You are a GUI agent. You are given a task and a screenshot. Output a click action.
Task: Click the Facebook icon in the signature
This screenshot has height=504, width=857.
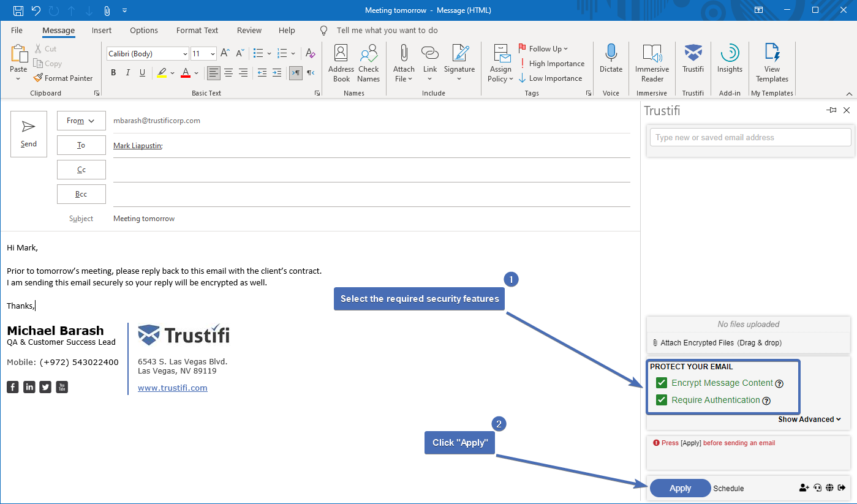click(x=13, y=386)
